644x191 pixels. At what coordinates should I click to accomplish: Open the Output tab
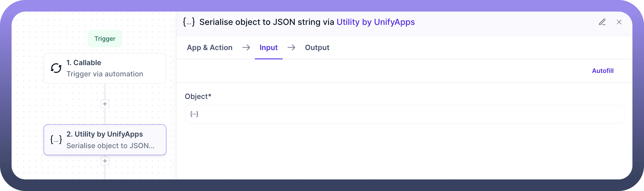click(317, 47)
